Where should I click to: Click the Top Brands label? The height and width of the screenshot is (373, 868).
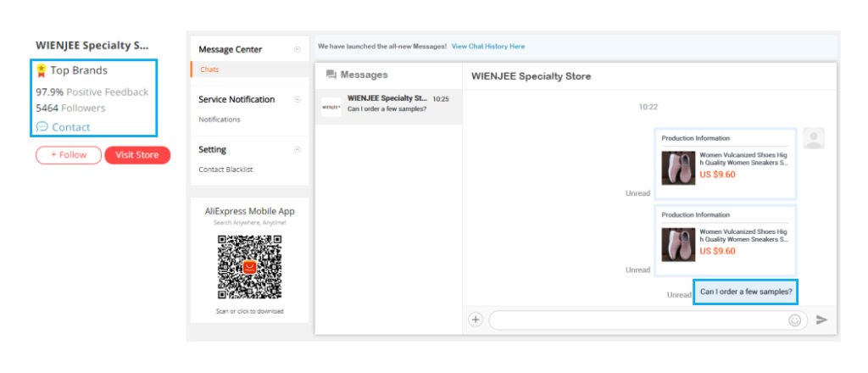coord(79,70)
